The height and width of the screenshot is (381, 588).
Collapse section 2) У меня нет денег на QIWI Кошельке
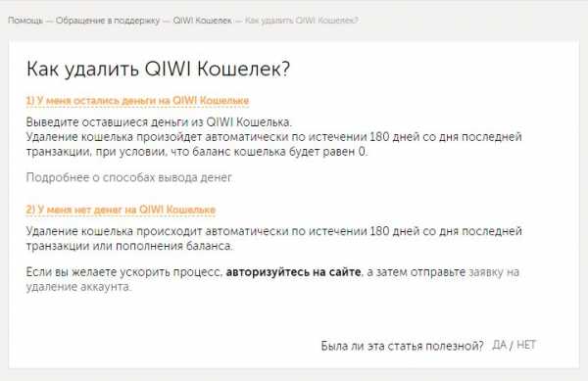click(121, 210)
